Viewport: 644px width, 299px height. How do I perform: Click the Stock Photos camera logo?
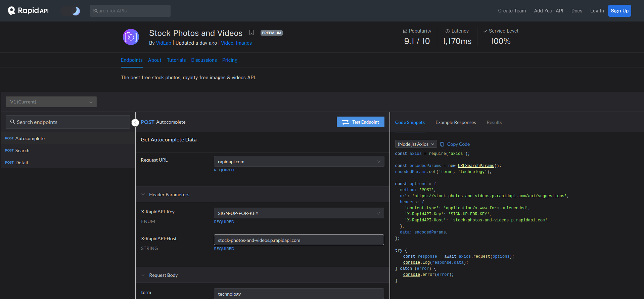(x=131, y=37)
